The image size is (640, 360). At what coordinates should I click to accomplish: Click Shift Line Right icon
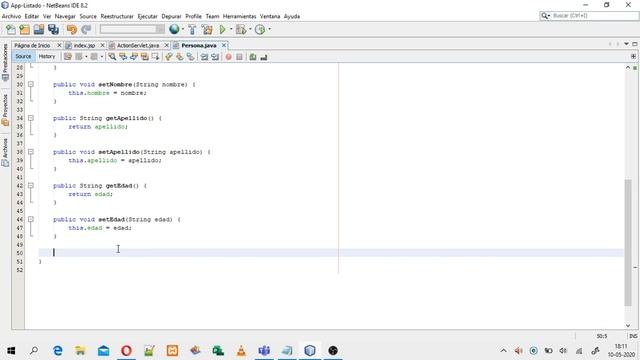point(215,57)
